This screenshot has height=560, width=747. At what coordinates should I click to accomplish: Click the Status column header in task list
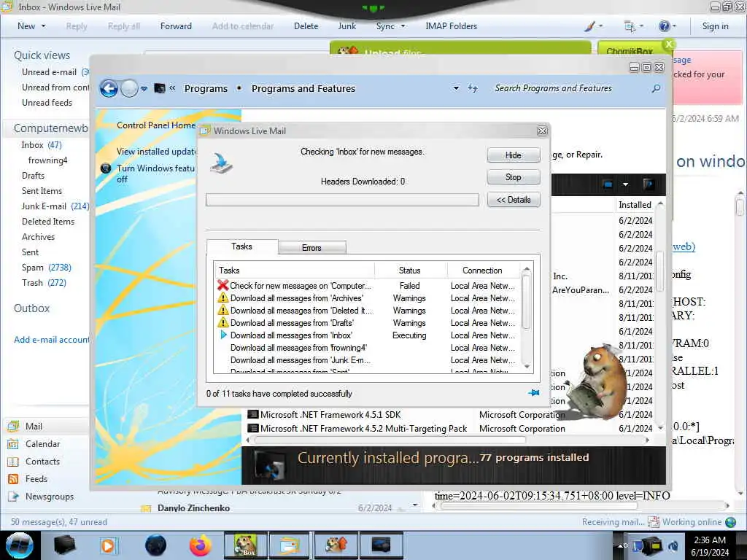coord(409,271)
